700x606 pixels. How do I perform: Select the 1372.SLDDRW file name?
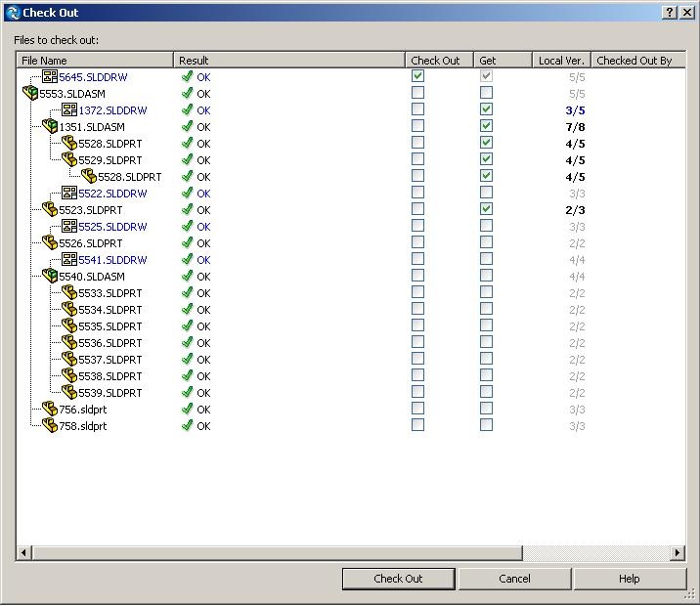112,110
